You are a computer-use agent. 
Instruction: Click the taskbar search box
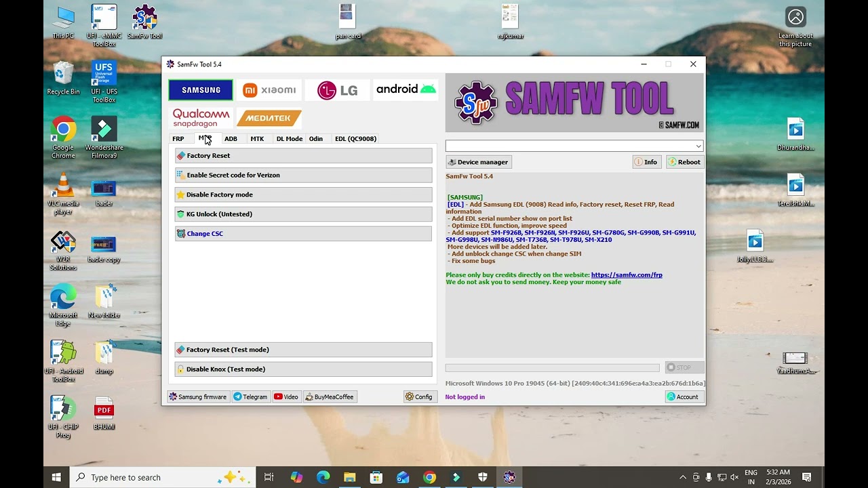pos(163,477)
